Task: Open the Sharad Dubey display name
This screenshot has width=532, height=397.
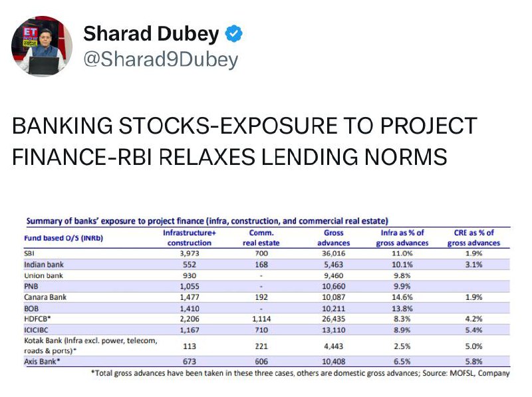Action: [152, 34]
